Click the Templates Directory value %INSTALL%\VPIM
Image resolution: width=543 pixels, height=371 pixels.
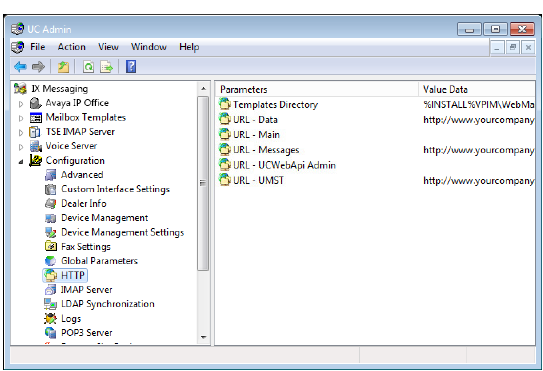[479, 104]
